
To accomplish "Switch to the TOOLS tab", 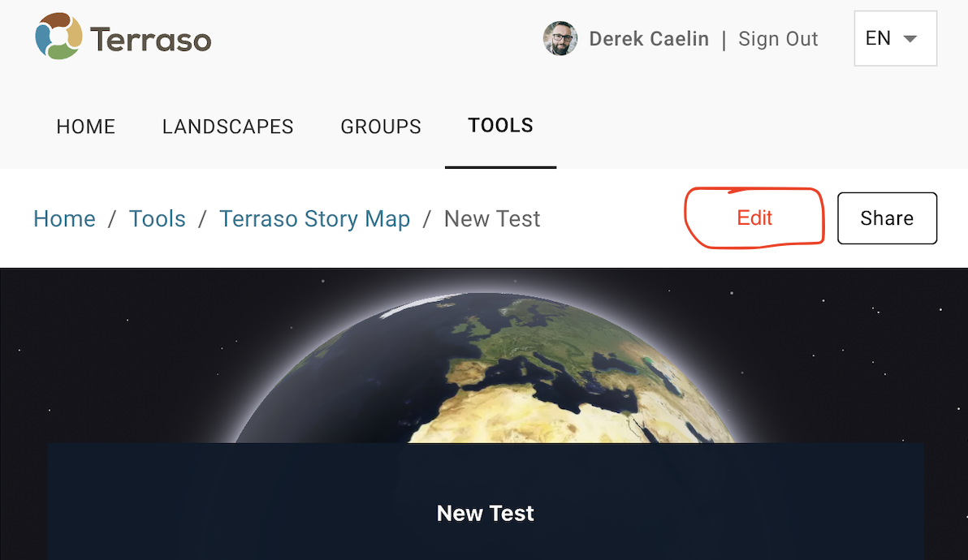I will pyautogui.click(x=500, y=125).
